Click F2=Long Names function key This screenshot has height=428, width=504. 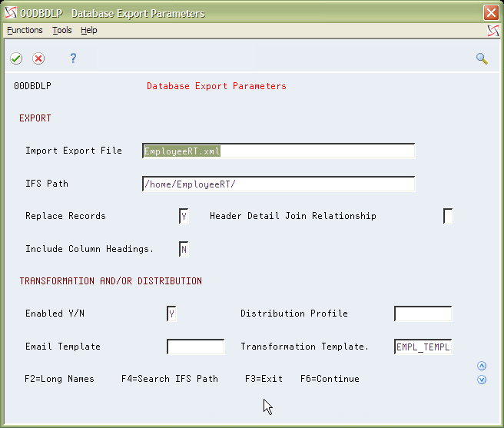point(59,379)
